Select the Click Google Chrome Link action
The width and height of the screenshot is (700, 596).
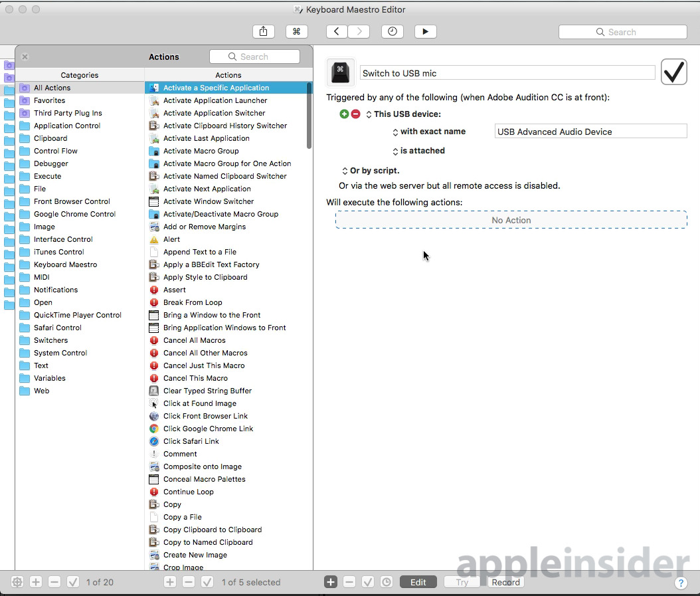pyautogui.click(x=226, y=429)
